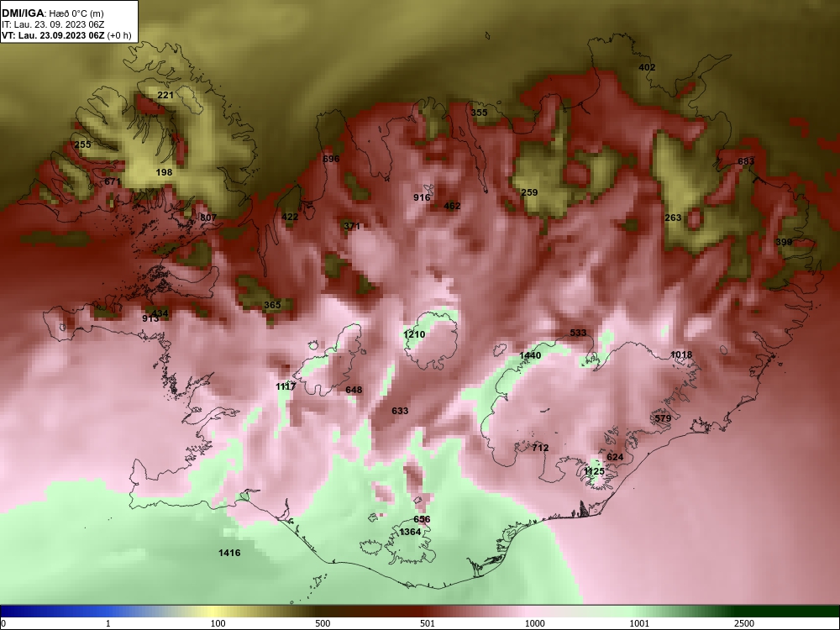Click the 1416 value over the sea

[x=229, y=553]
